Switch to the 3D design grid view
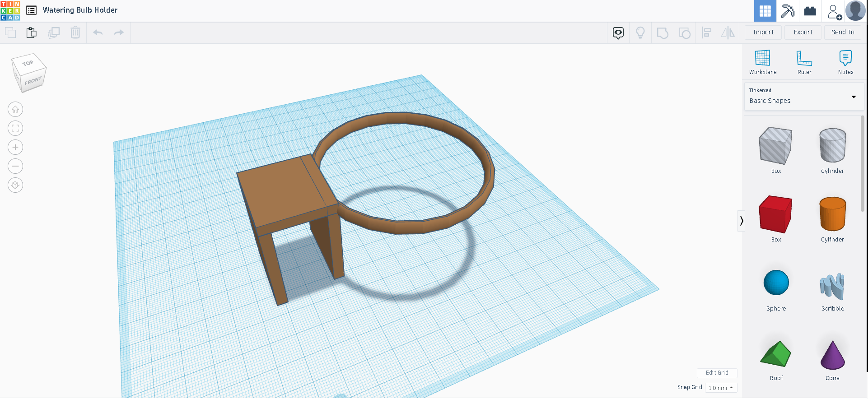Image resolution: width=868 pixels, height=399 pixels. (x=765, y=11)
